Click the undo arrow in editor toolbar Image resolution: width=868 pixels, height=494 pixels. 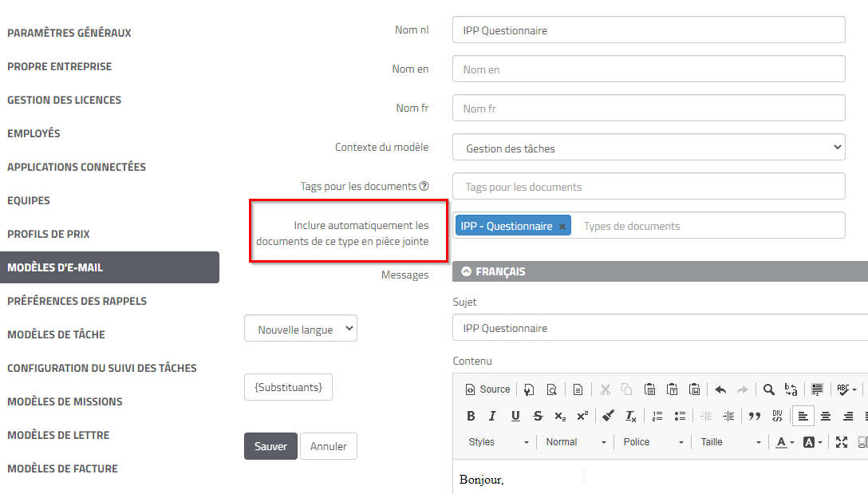click(720, 389)
